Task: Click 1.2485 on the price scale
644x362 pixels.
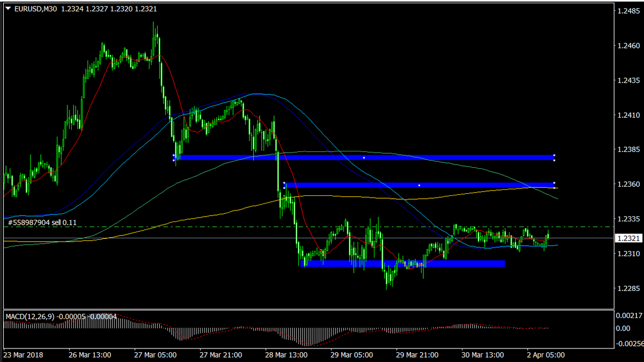Action: coord(628,11)
